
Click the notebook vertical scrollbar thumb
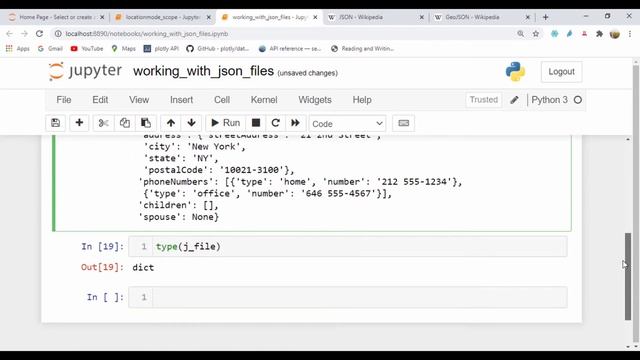tap(628, 276)
